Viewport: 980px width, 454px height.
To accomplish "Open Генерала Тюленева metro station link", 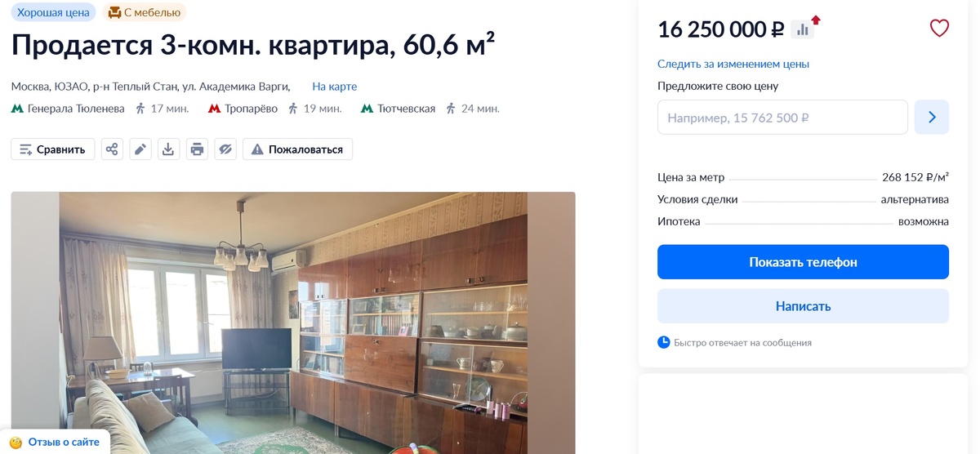I will [x=76, y=109].
